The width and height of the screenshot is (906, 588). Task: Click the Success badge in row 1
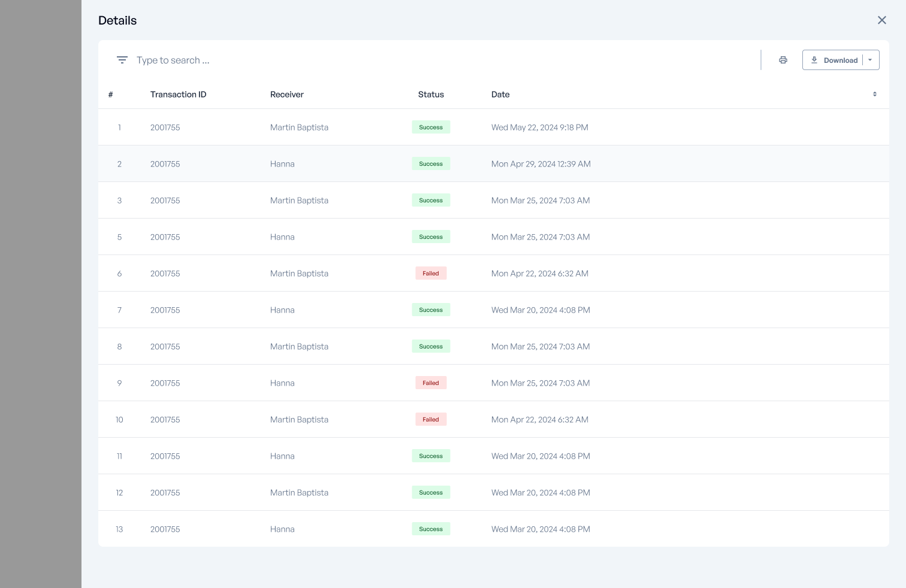[x=431, y=128]
